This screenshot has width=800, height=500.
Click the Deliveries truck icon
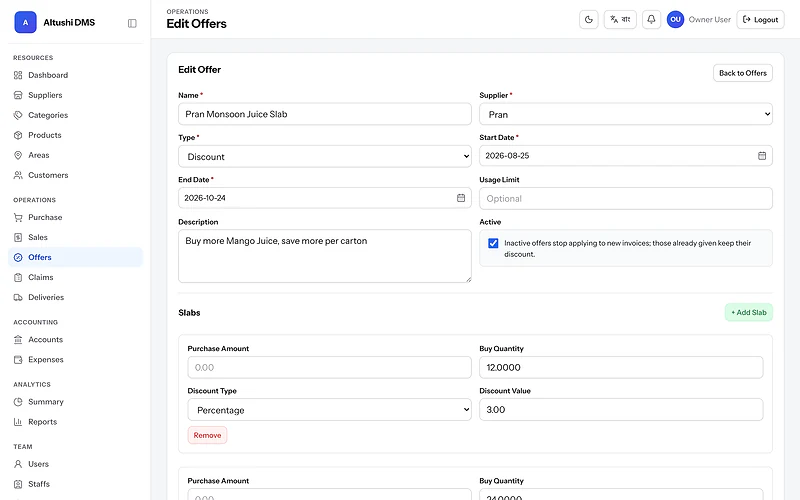[18, 297]
